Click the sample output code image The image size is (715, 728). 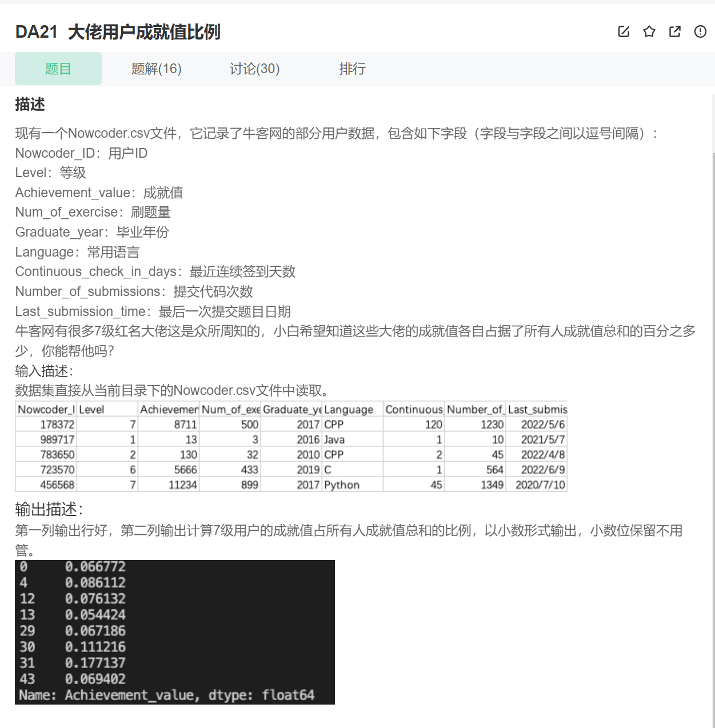175,632
